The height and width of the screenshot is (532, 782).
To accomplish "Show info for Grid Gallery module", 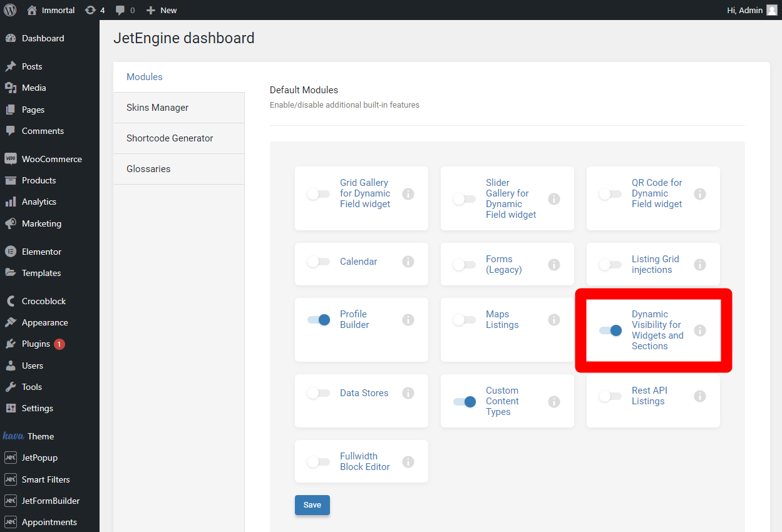I will click(408, 194).
